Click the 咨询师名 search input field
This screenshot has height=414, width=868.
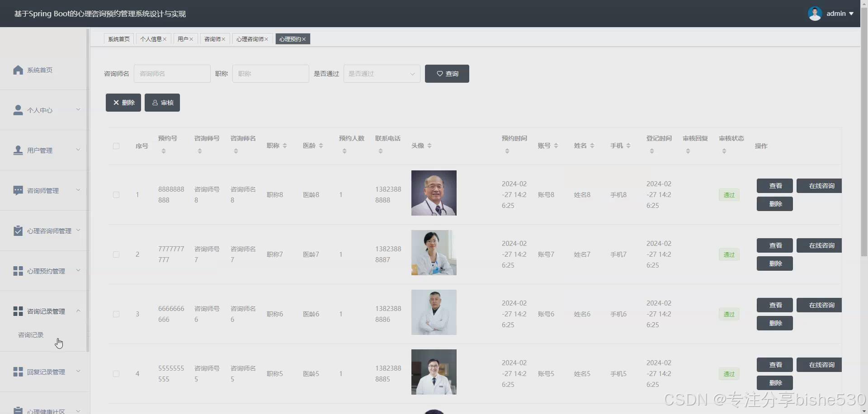[172, 74]
